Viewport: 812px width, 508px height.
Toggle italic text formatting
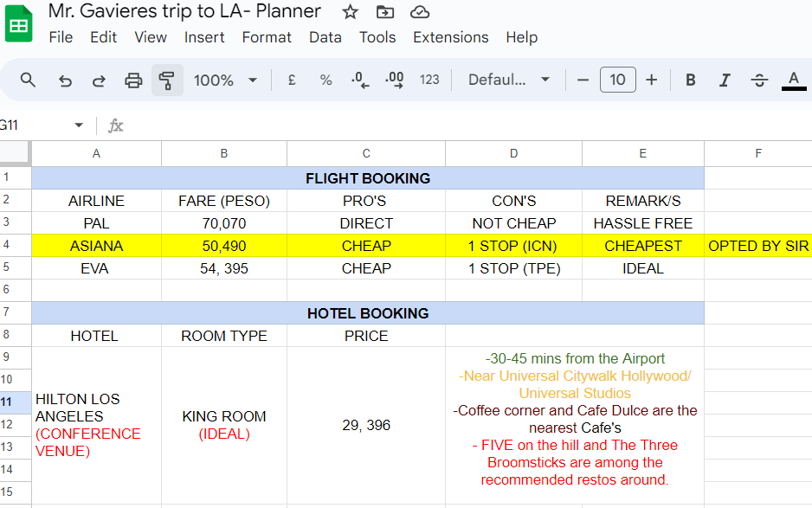[725, 80]
